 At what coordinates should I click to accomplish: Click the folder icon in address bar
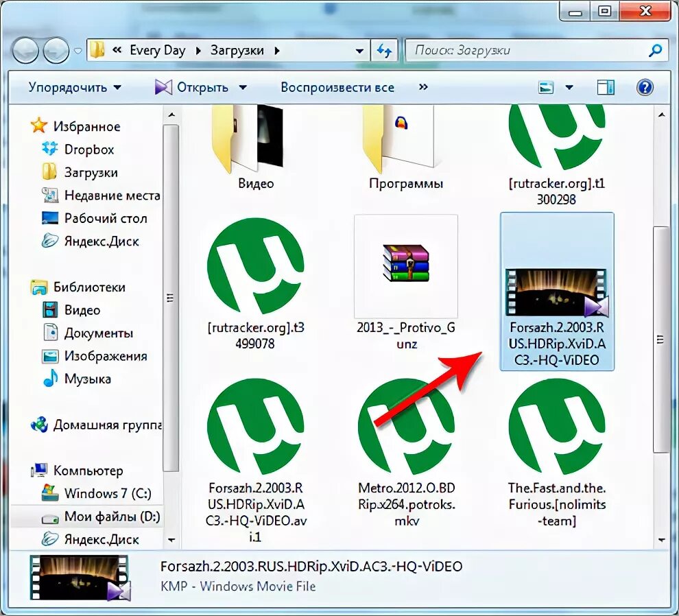[x=97, y=50]
